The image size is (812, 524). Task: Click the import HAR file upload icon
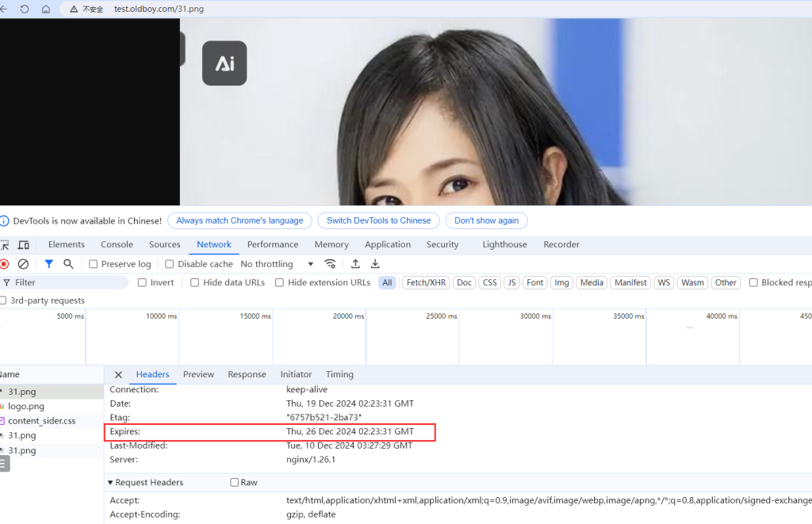tap(355, 264)
